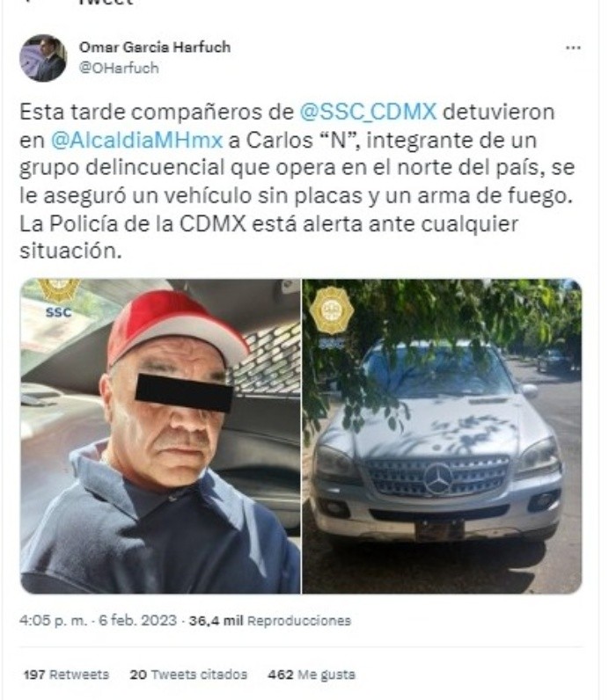616x700 pixels.
Task: Click the 6 feb. 2023 date
Action: (137, 621)
